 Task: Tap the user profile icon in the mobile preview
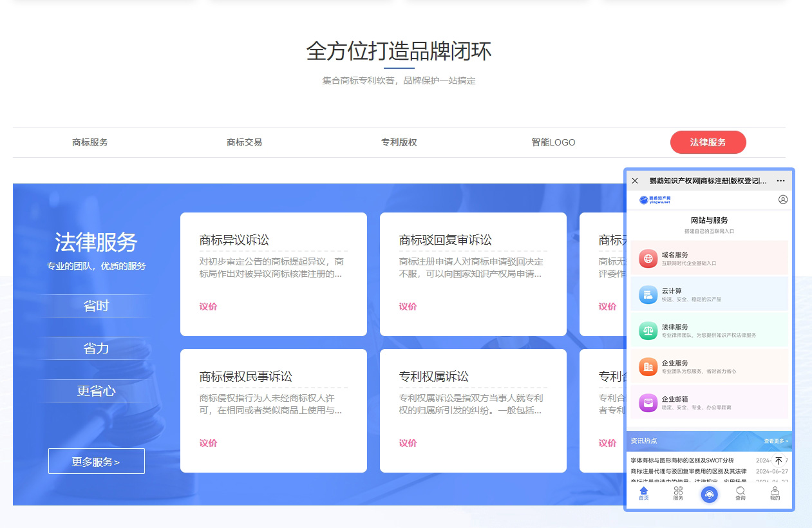[x=783, y=200]
